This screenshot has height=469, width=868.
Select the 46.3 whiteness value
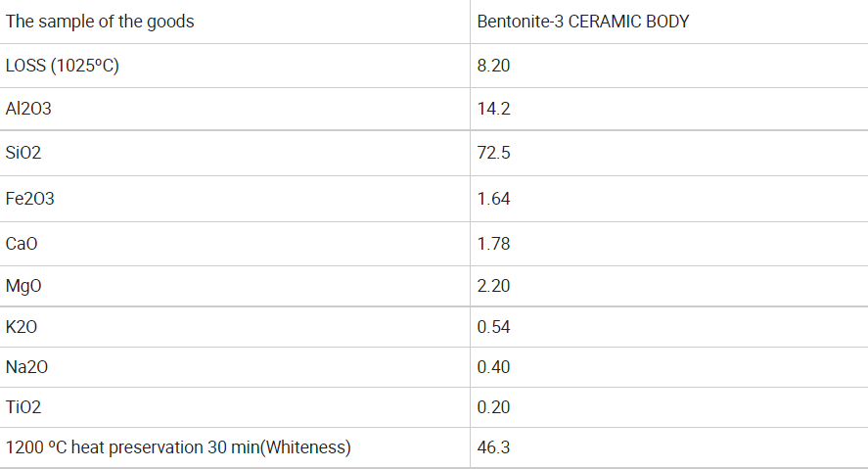pos(494,447)
